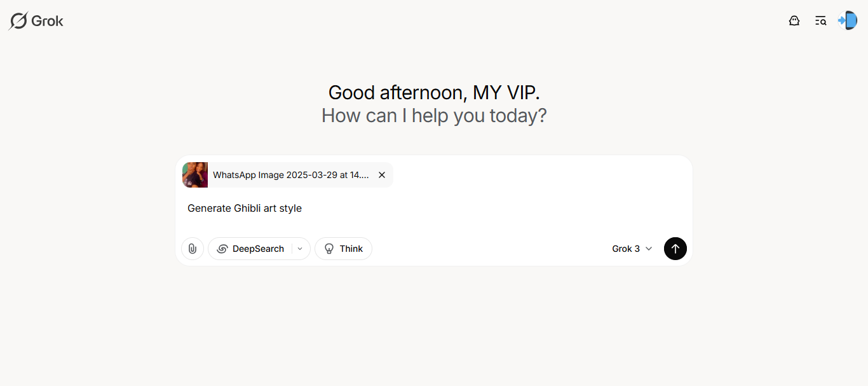Open the profile avatar menu
Image resolution: width=868 pixels, height=386 pixels.
point(848,20)
